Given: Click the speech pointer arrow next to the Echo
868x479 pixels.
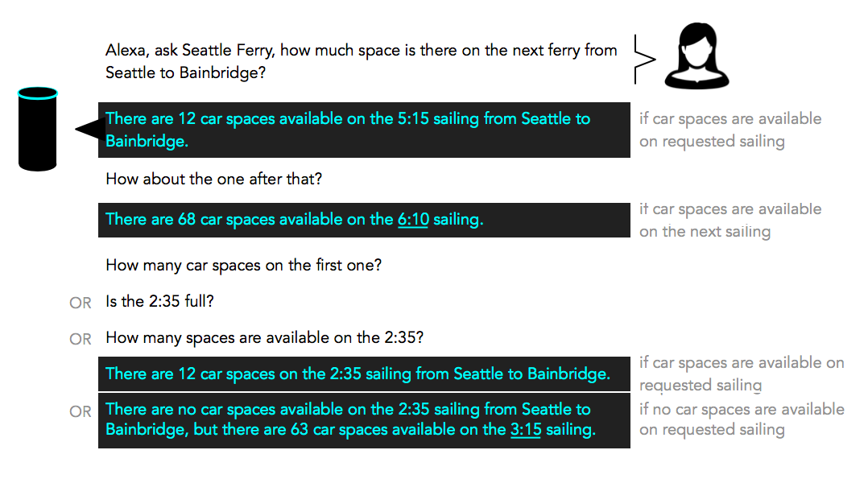Looking at the screenshot, I should (89, 129).
